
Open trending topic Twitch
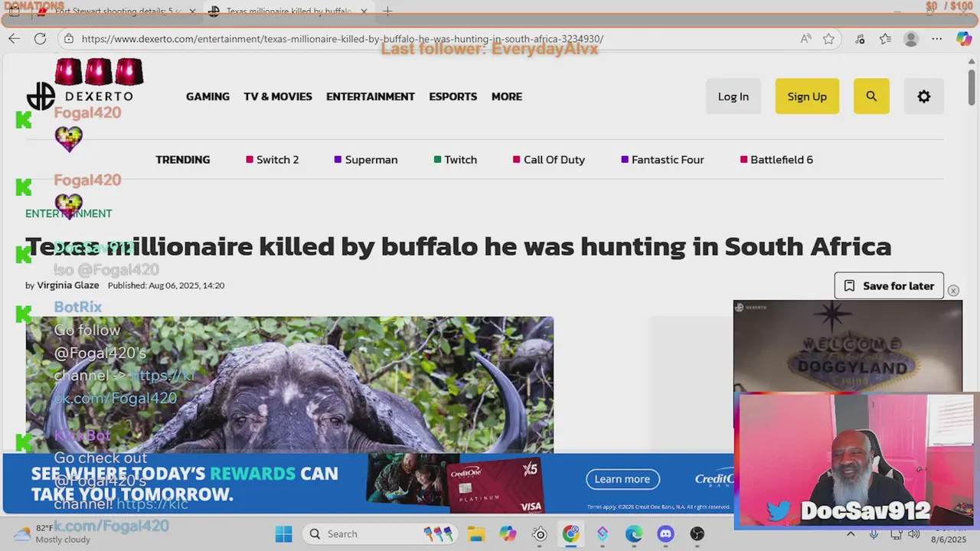[x=456, y=160]
